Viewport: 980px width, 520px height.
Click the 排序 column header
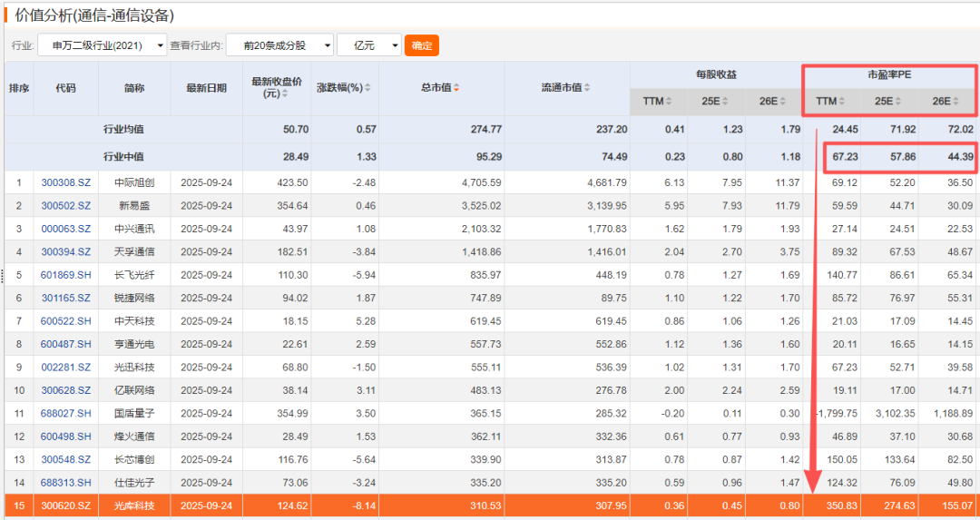19,88
